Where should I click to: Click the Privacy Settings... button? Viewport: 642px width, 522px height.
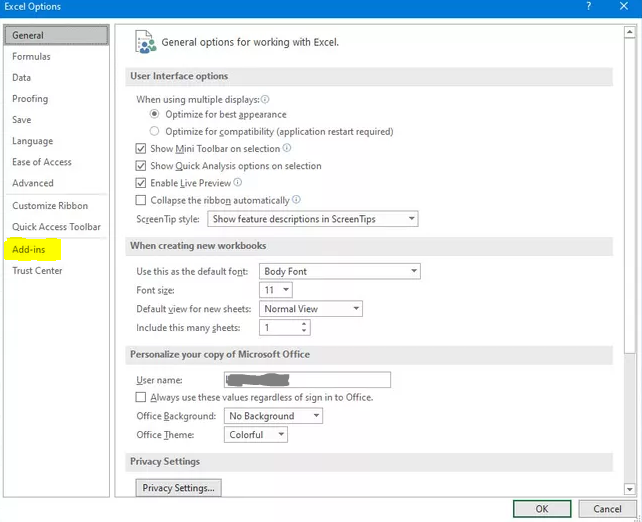click(179, 488)
